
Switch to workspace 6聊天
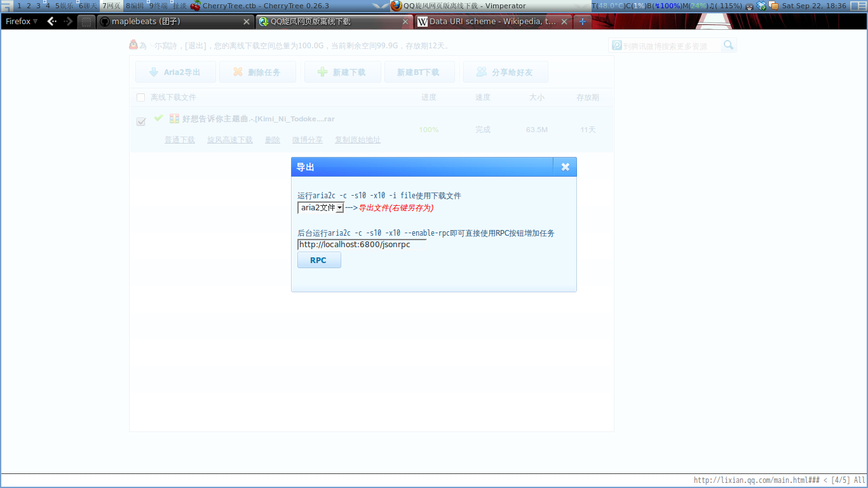point(88,6)
